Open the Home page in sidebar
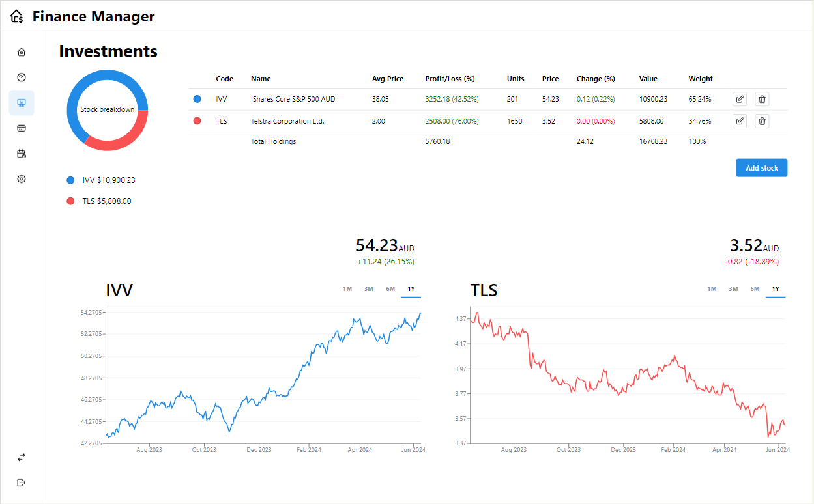Viewport: 814px width, 504px height. (x=22, y=52)
